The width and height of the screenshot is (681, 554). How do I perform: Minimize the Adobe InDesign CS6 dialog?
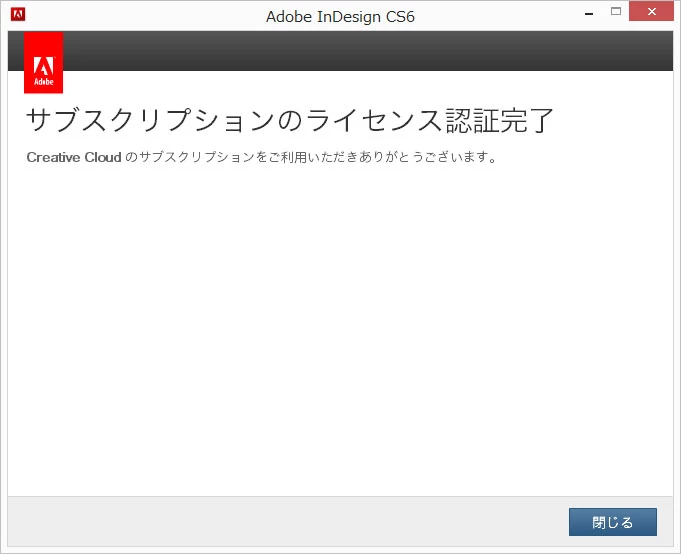589,13
